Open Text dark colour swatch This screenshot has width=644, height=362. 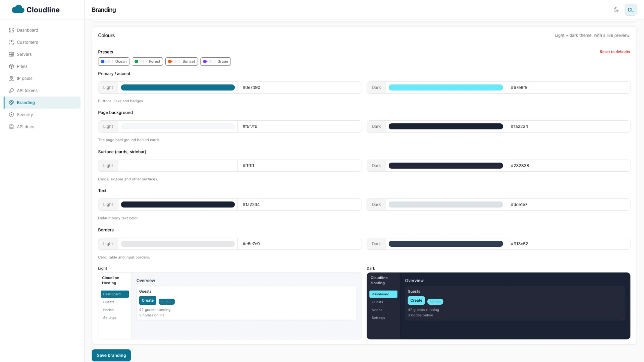446,204
